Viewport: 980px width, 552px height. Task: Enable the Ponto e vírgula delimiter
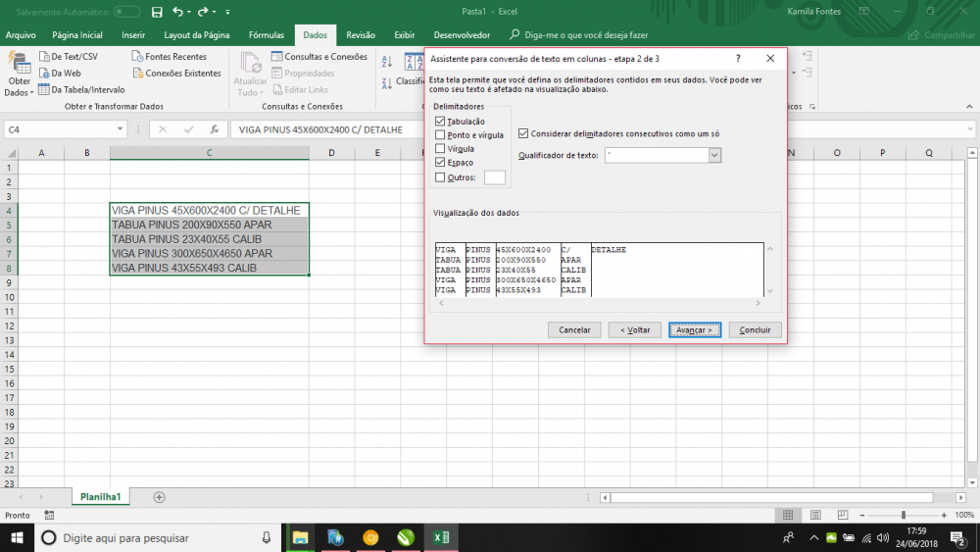tap(440, 134)
